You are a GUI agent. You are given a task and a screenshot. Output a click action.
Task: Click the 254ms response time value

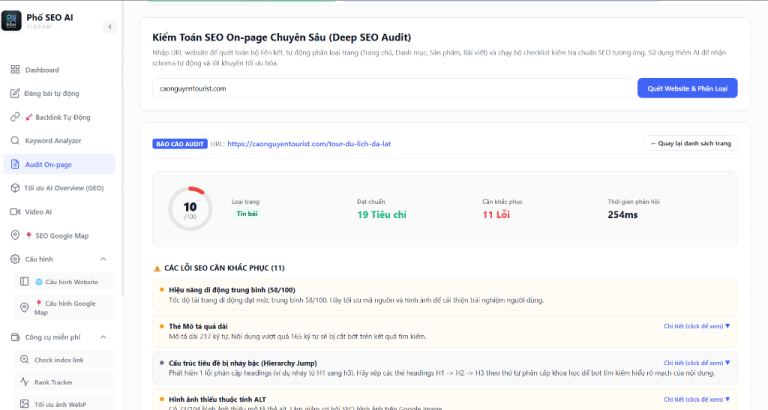pos(623,215)
